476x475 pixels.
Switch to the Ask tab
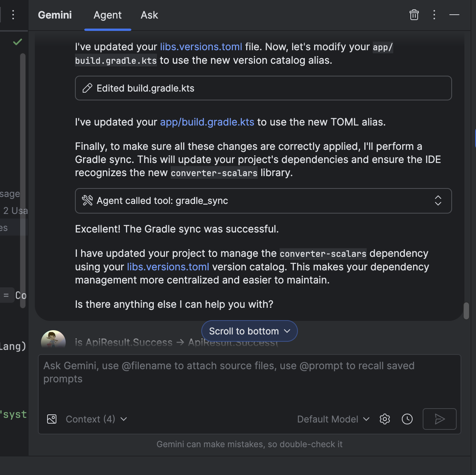(149, 15)
